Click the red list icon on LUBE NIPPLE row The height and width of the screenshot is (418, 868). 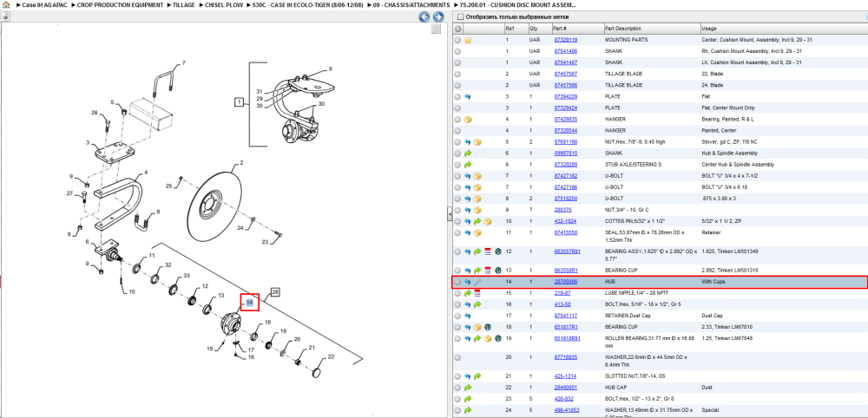coord(477,293)
